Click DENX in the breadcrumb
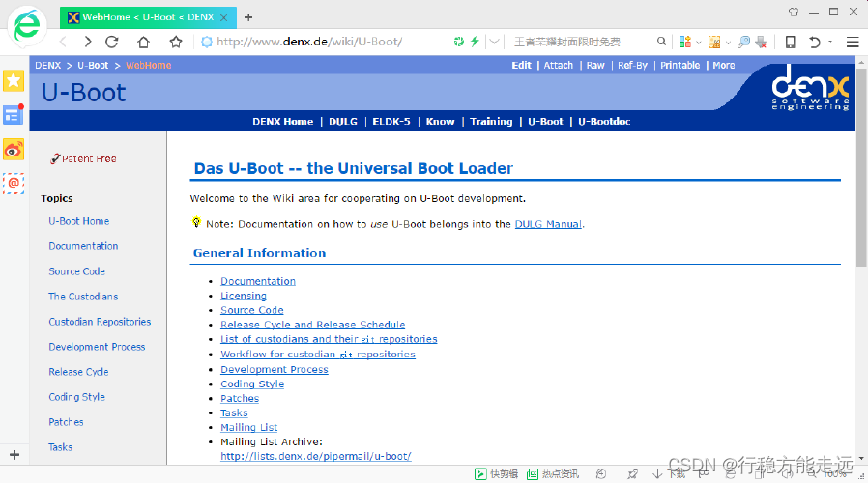The height and width of the screenshot is (483, 868). coord(47,66)
